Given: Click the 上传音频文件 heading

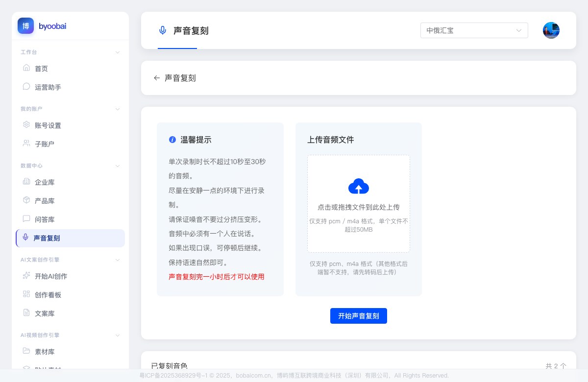Looking at the screenshot, I should point(331,140).
